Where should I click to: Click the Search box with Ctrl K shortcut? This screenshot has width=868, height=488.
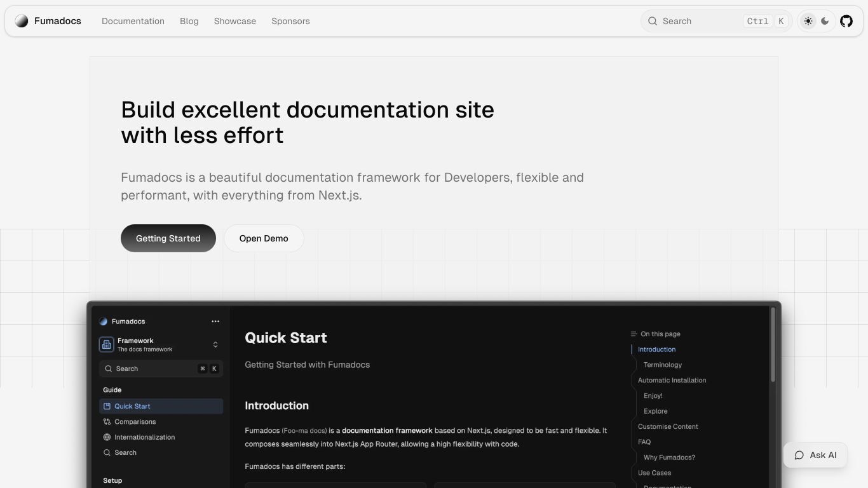[x=717, y=21]
